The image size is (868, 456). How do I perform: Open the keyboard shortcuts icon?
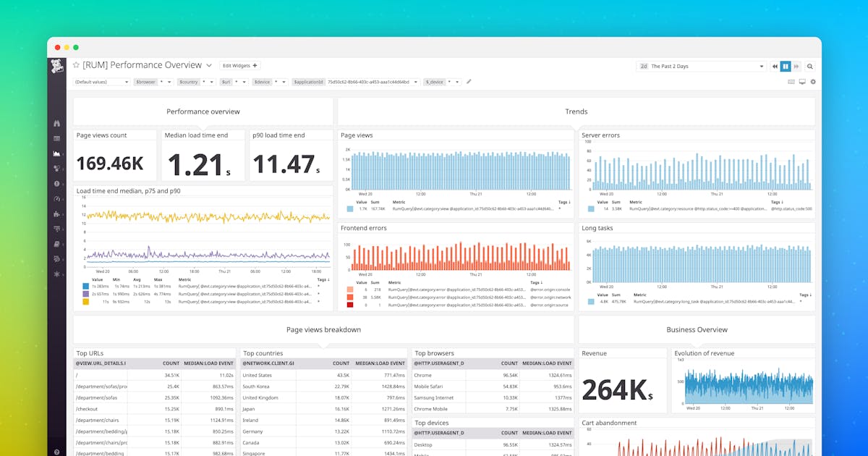coord(791,82)
